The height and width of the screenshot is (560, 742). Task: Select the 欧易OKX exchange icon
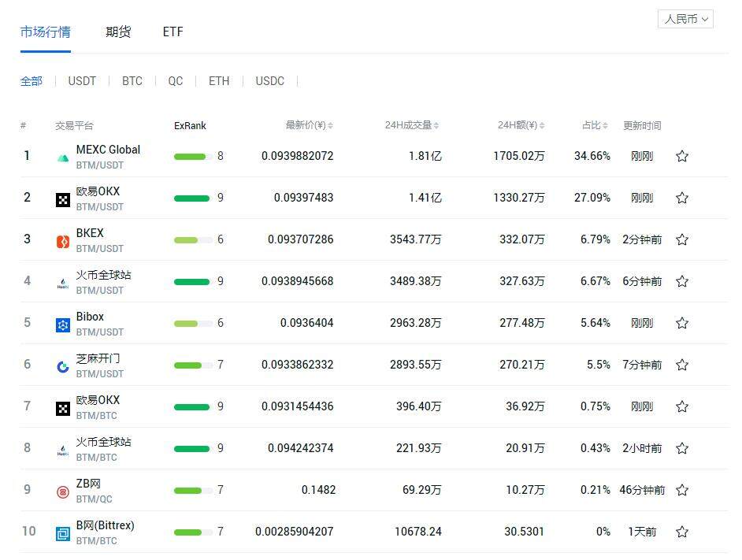pos(62,198)
